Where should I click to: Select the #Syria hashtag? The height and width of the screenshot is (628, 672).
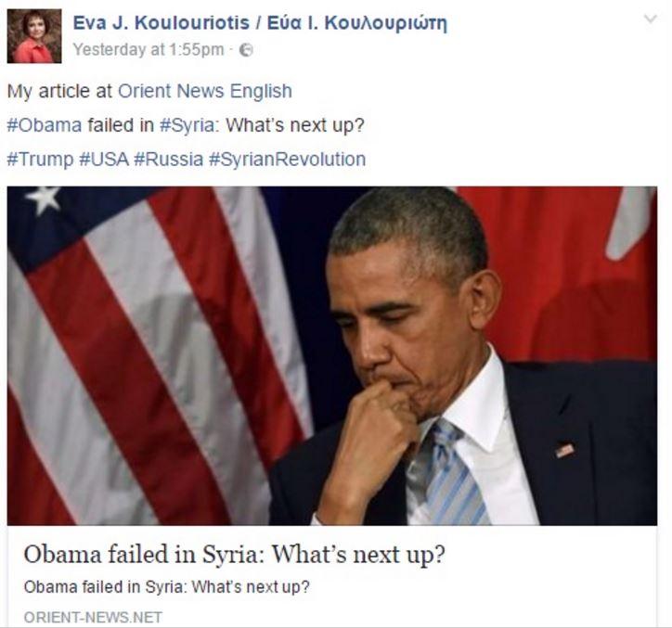(x=187, y=125)
